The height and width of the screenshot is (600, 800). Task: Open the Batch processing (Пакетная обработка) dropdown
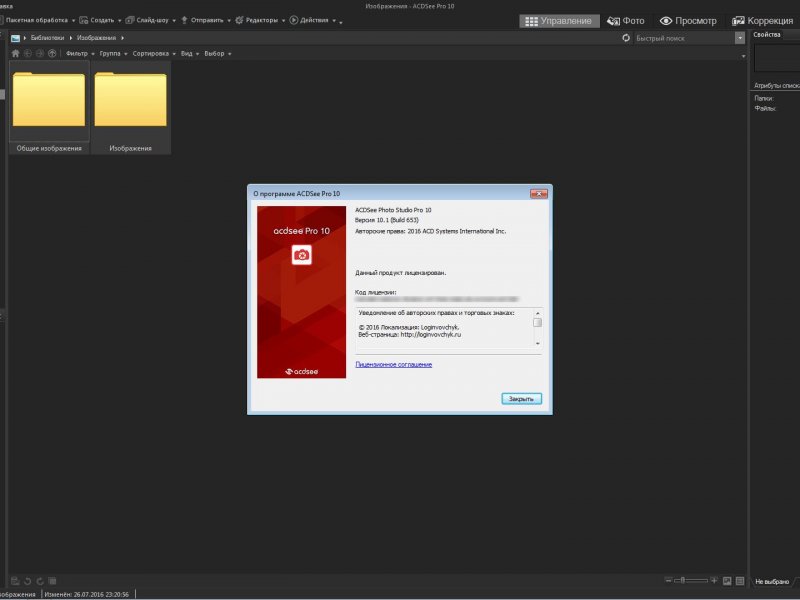pyautogui.click(x=73, y=21)
